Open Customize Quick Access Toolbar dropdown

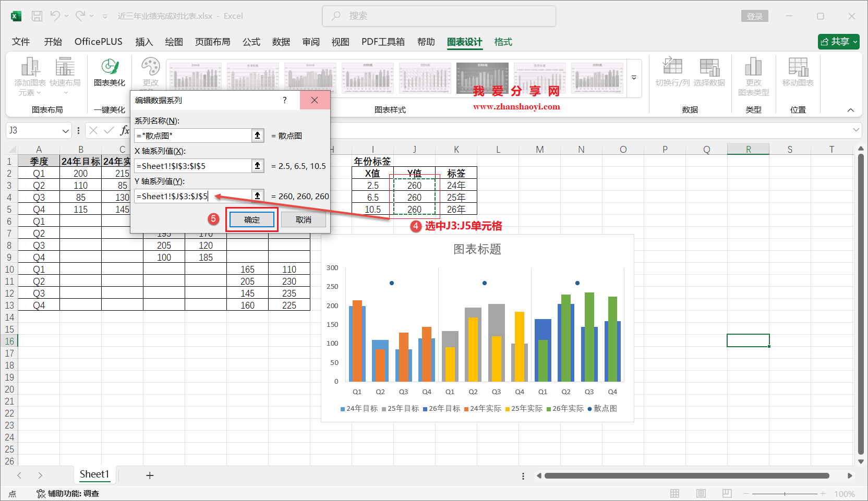pos(105,16)
